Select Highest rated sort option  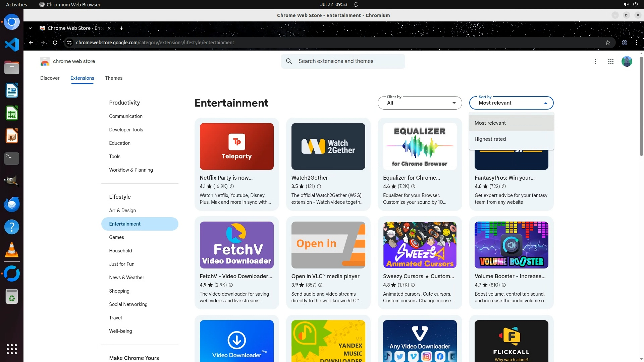pos(490,139)
